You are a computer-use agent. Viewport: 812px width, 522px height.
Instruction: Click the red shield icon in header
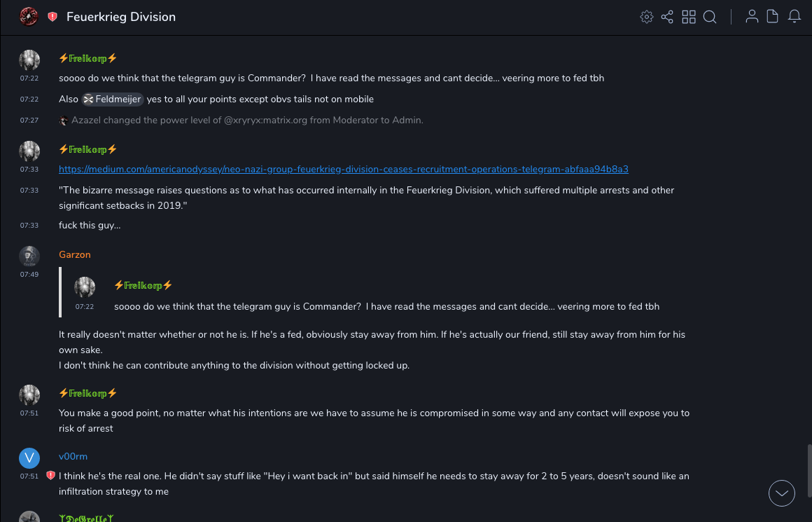pos(52,17)
